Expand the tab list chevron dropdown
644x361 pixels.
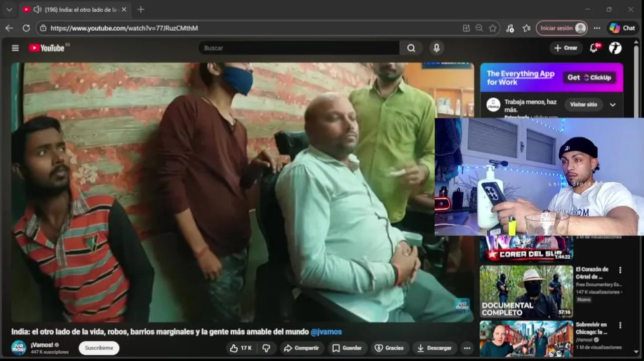9,10
